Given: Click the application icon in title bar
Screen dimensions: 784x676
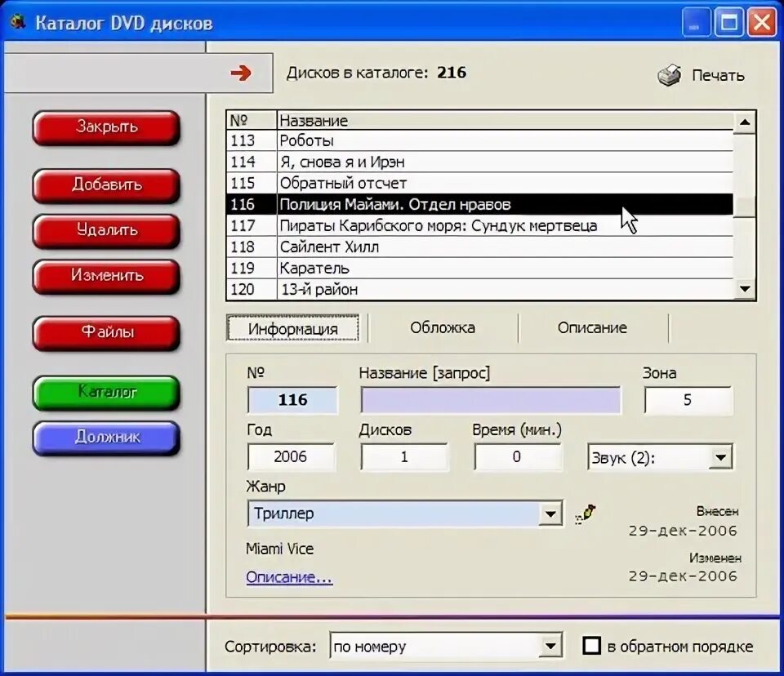Looking at the screenshot, I should (x=18, y=22).
